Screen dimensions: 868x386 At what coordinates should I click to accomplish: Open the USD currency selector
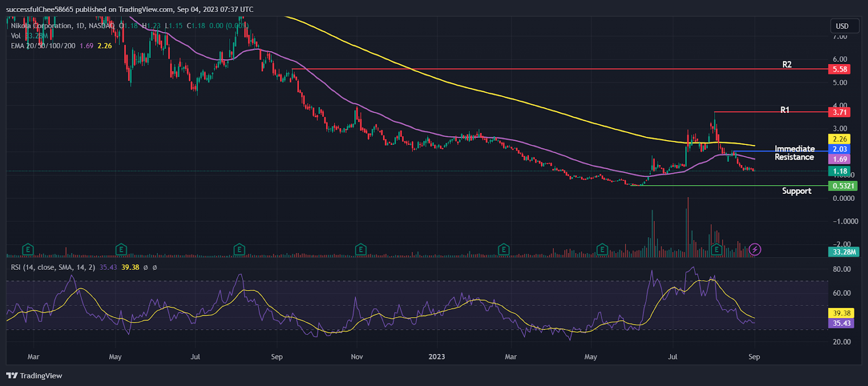[845, 26]
